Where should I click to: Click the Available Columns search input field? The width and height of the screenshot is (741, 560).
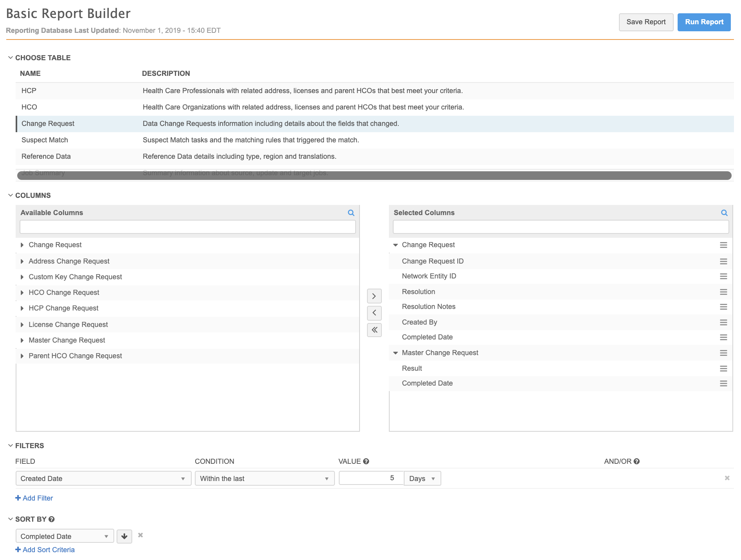coord(187,227)
